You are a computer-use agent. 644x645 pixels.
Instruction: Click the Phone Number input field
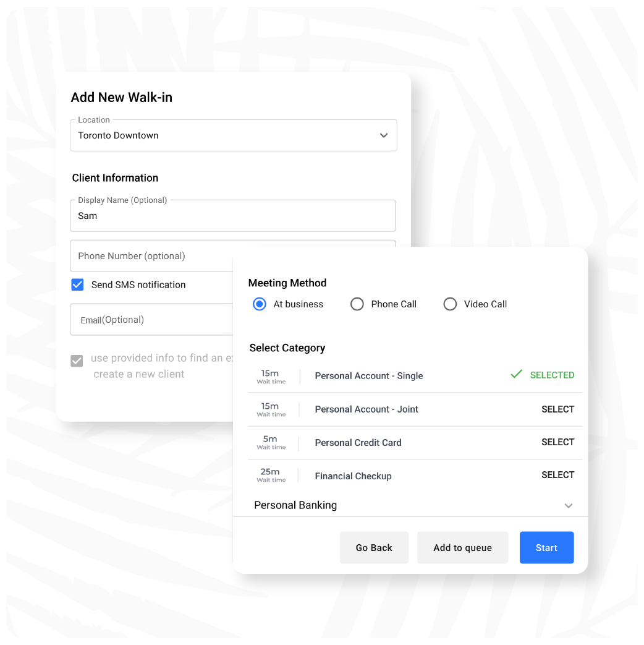click(x=151, y=256)
